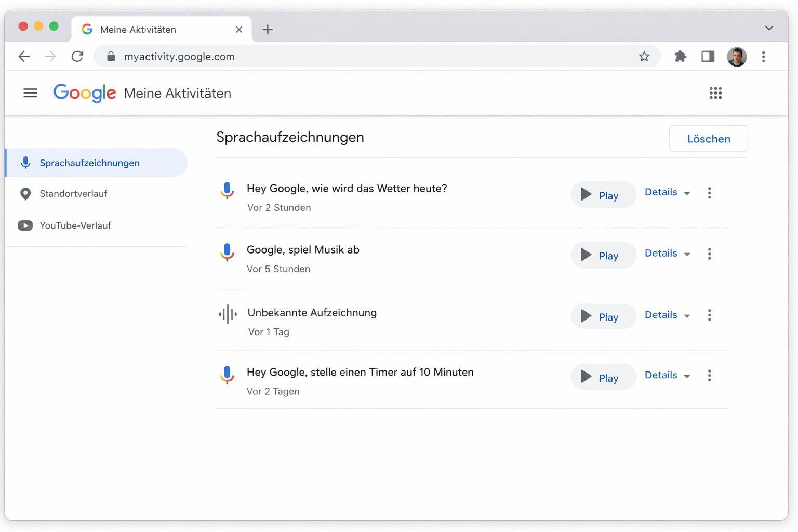
Task: Play the Timer auf 10 Minuten recording
Action: pos(603,377)
